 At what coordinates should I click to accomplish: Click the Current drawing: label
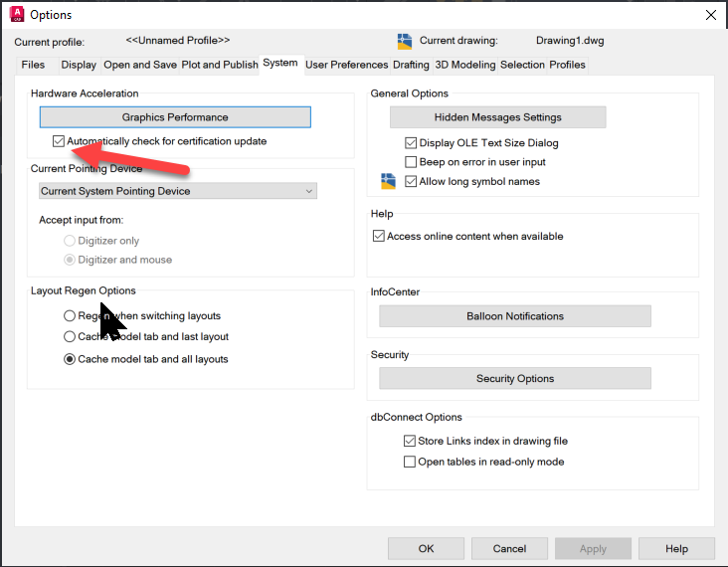(x=458, y=41)
